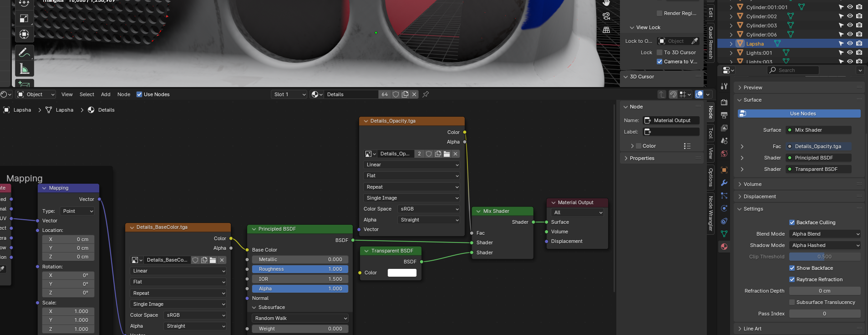The height and width of the screenshot is (335, 868).
Task: Click the Clip Threshold slider
Action: [x=825, y=257]
